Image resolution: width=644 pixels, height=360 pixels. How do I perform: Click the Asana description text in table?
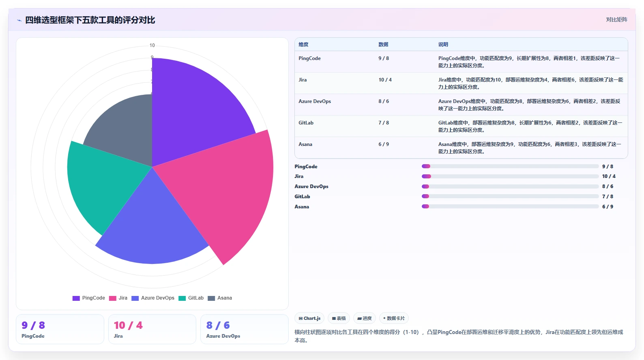coord(530,148)
